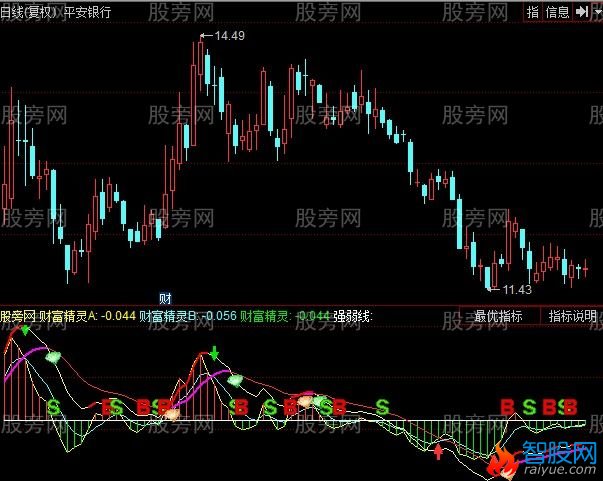The height and width of the screenshot is (481, 603).
Task: Click the red up-arrow buy marker in the indicator
Action: (438, 451)
